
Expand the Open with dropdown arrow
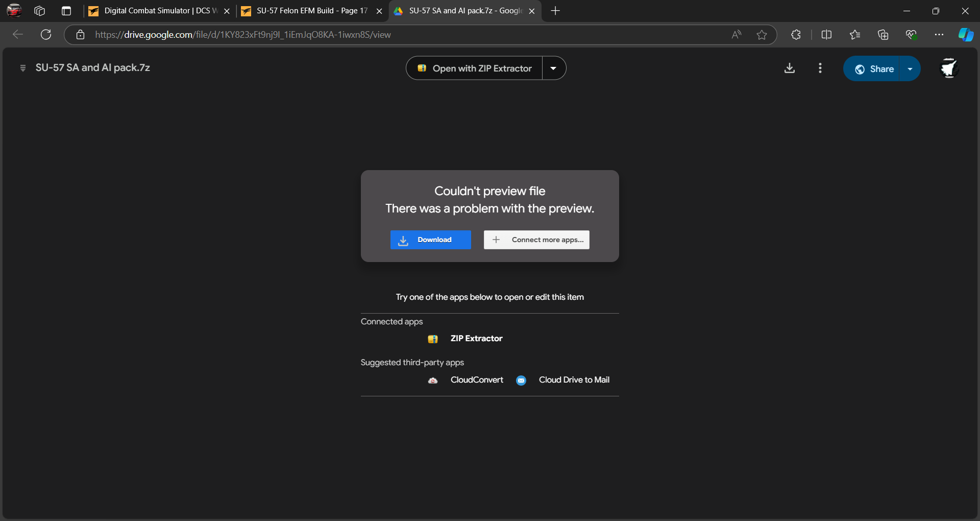[x=554, y=68]
